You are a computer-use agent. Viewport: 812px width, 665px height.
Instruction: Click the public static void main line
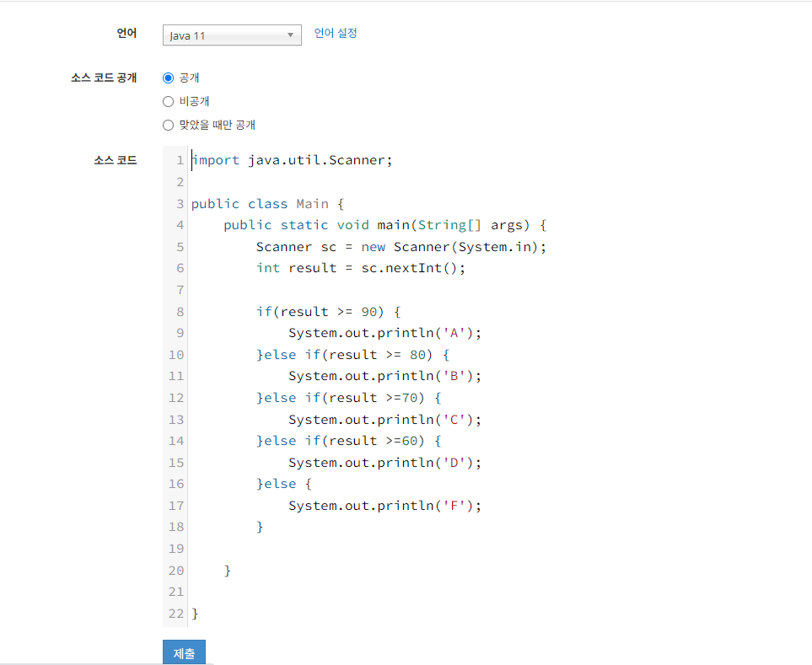tap(384, 225)
